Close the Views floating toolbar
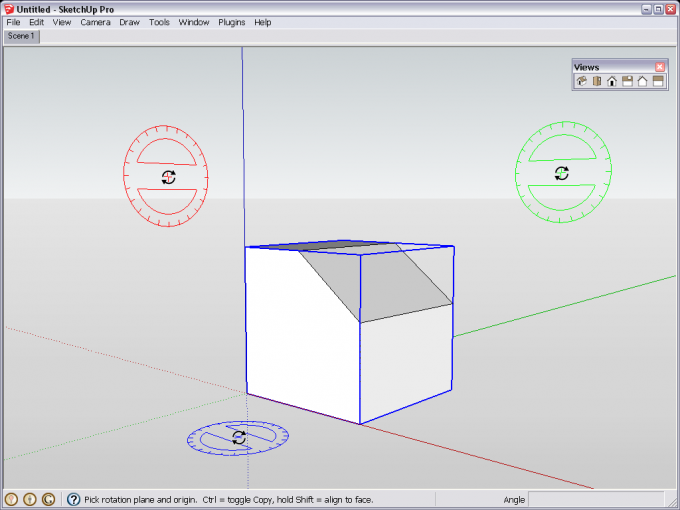This screenshot has width=680, height=510. pyautogui.click(x=660, y=67)
